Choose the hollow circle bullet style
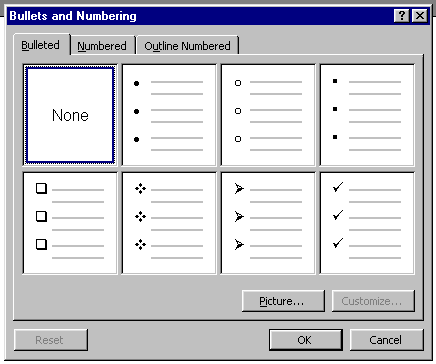This screenshot has height=364, width=436. coord(268,115)
